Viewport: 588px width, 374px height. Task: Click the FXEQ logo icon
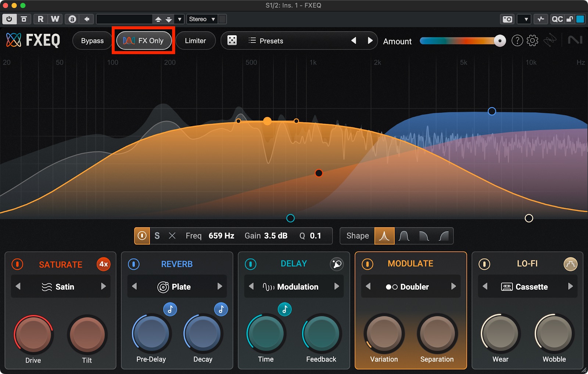[x=14, y=40]
